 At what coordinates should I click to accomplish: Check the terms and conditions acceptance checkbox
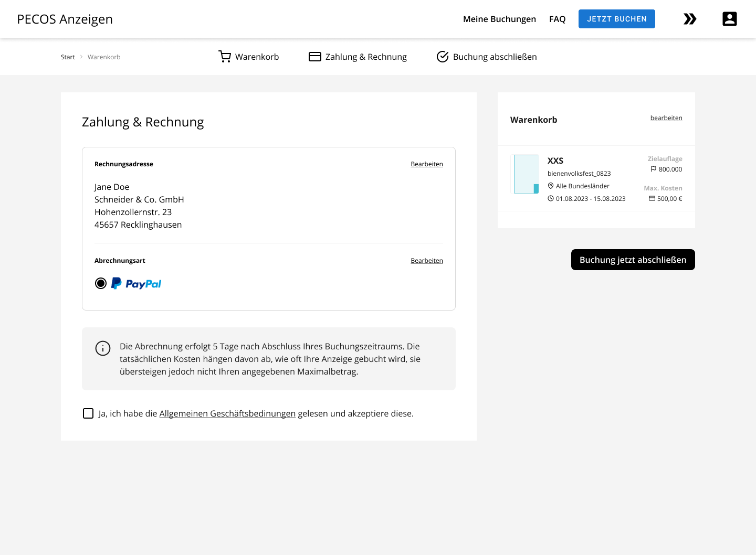(88, 413)
